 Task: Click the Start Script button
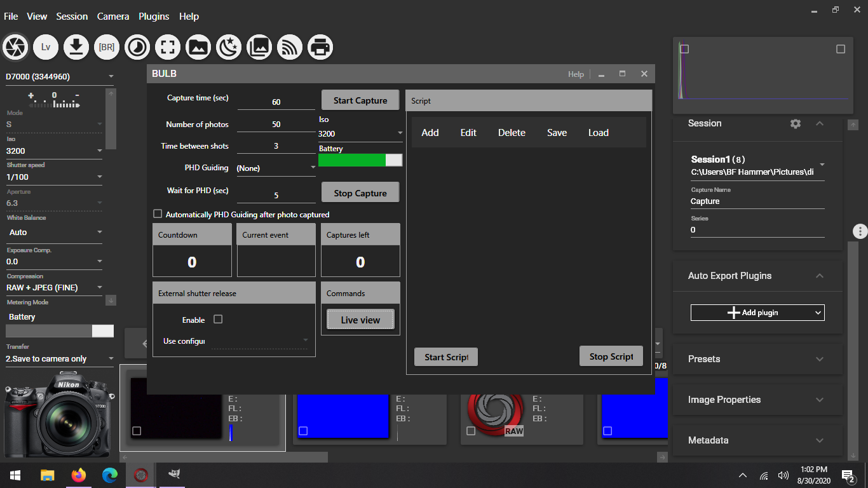(x=445, y=357)
